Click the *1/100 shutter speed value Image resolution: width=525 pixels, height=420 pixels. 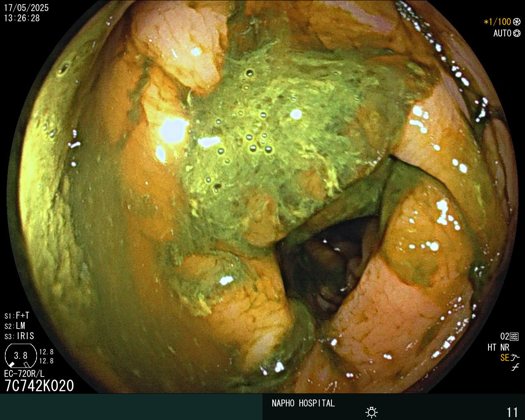coord(498,22)
